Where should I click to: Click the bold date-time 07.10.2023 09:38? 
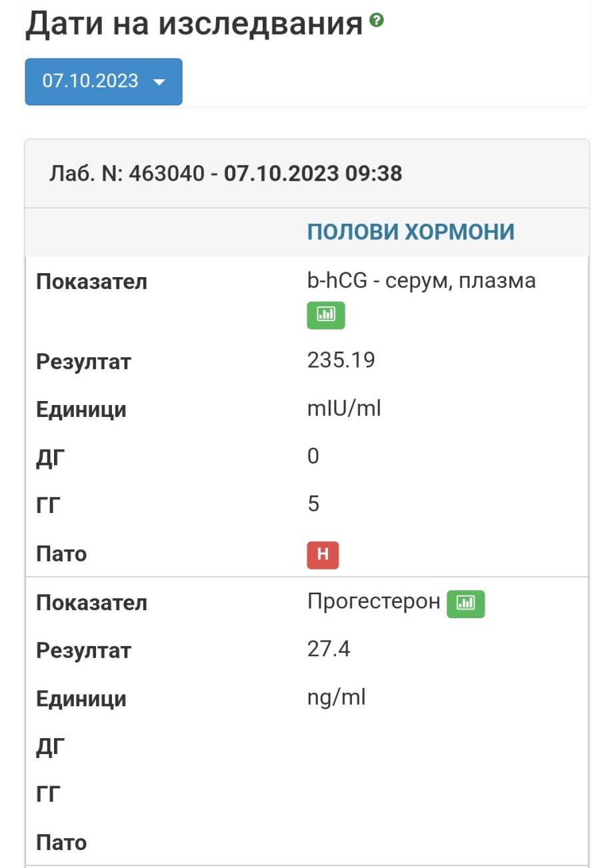(313, 174)
